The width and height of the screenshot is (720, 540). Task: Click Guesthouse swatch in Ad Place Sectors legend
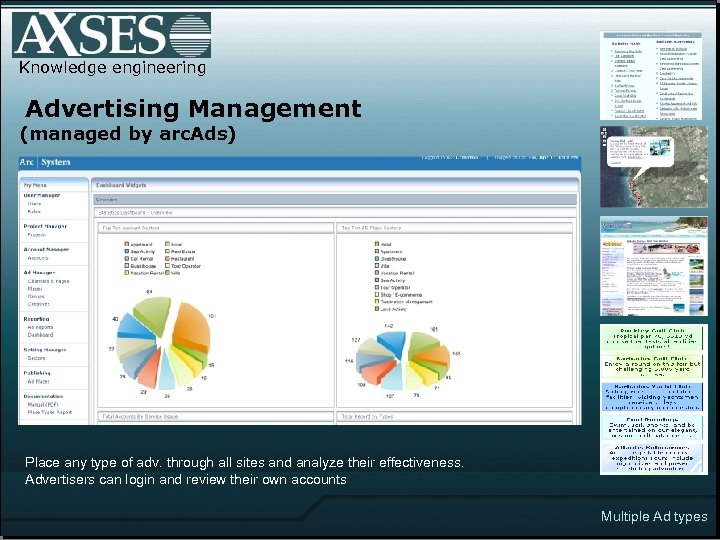coord(377,259)
